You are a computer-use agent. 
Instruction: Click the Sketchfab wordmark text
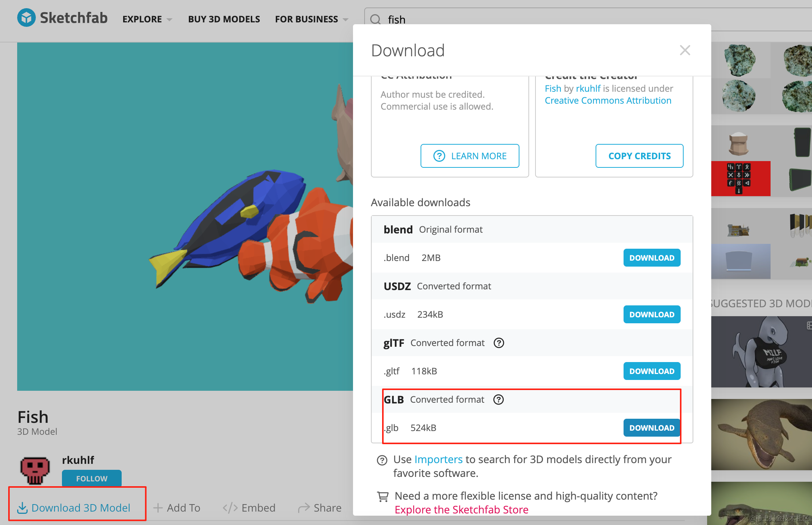(x=74, y=18)
